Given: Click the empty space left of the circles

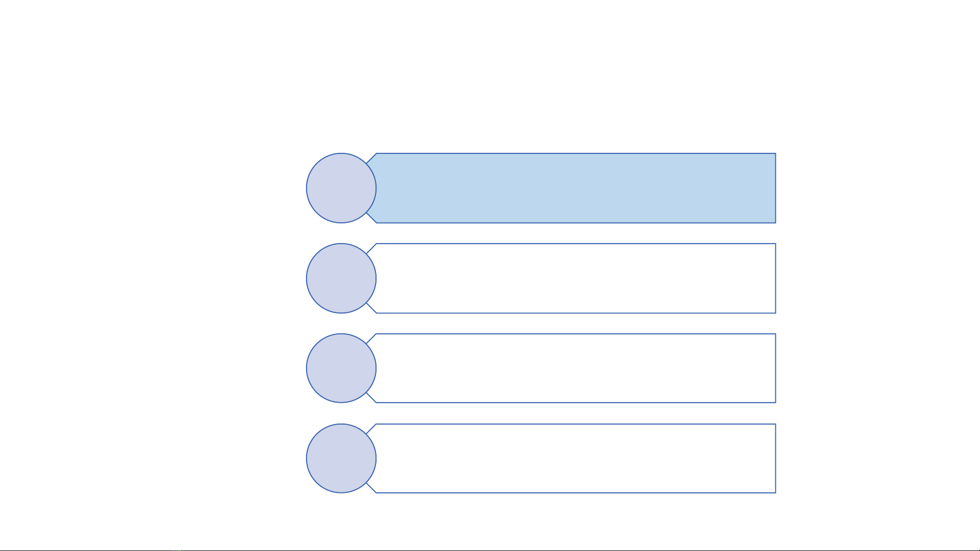Looking at the screenshot, I should pos(153,321).
